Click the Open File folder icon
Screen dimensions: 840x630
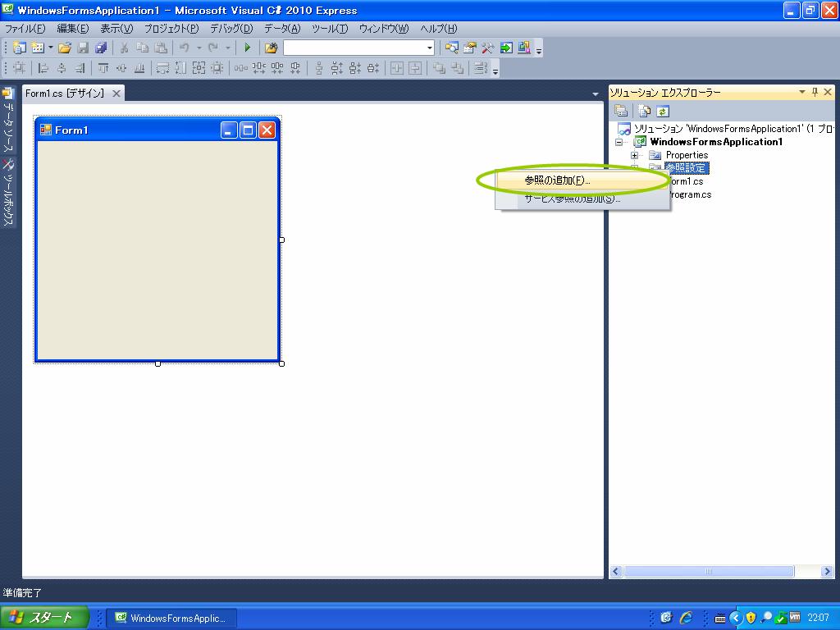(64, 48)
